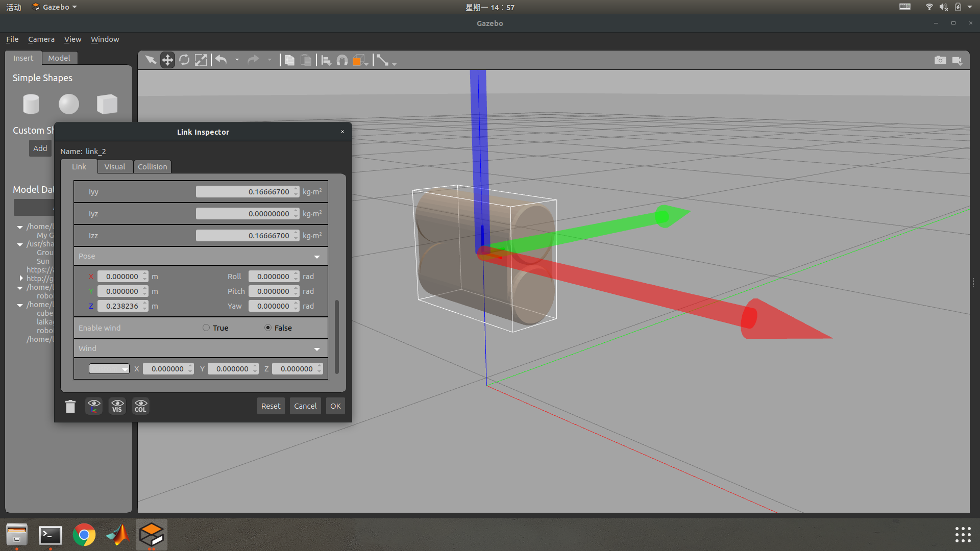Image resolution: width=980 pixels, height=551 pixels.
Task: Set Enable wind to True
Action: click(x=206, y=328)
